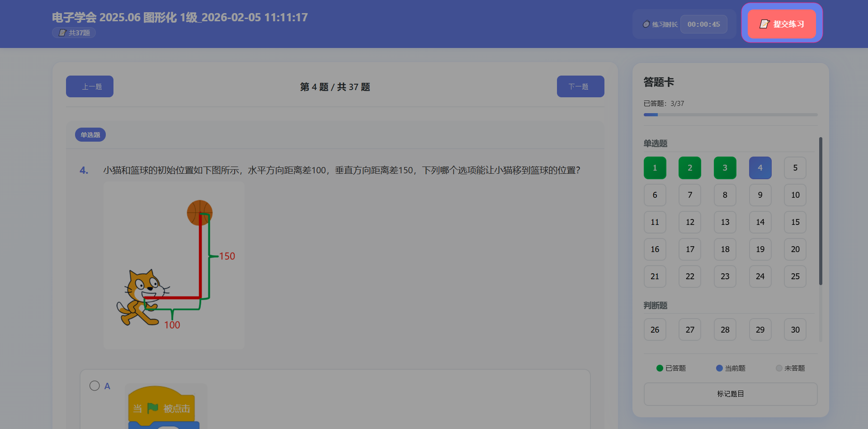Open question 6 from answer card
Screen dimensions: 868x429
pos(655,195)
